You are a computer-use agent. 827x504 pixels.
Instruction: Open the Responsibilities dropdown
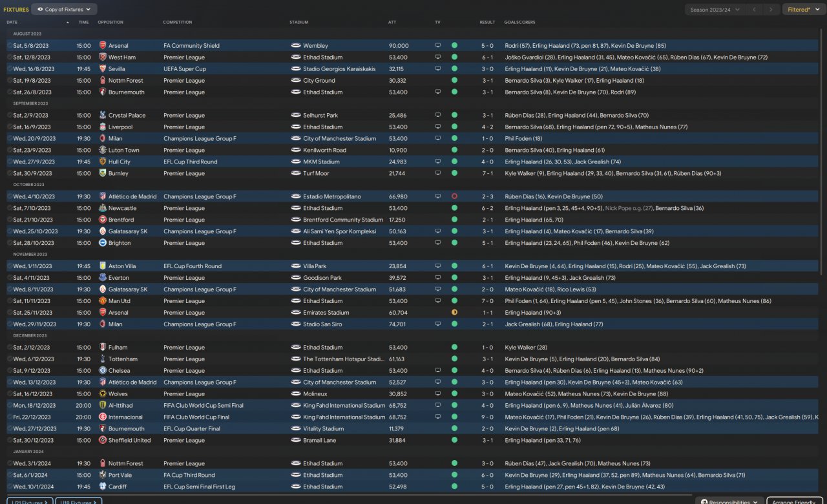pyautogui.click(x=729, y=501)
